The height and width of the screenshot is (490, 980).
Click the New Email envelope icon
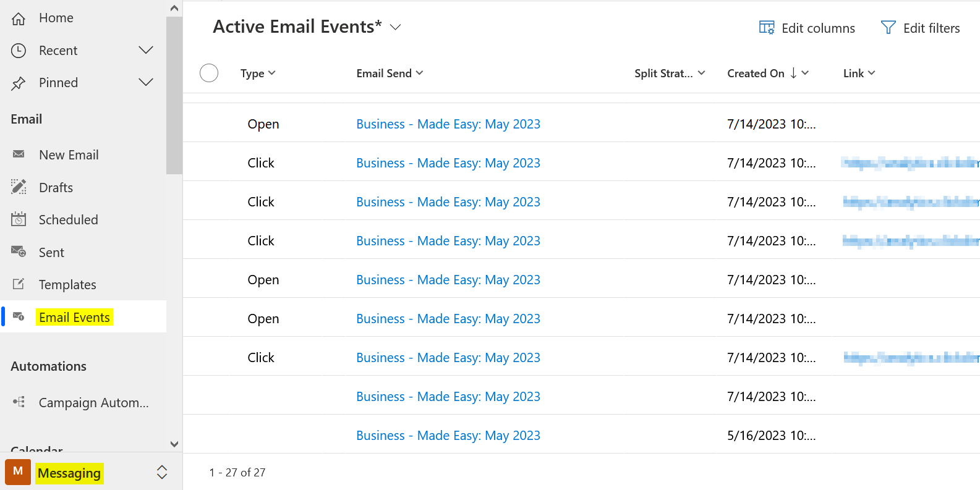point(19,154)
